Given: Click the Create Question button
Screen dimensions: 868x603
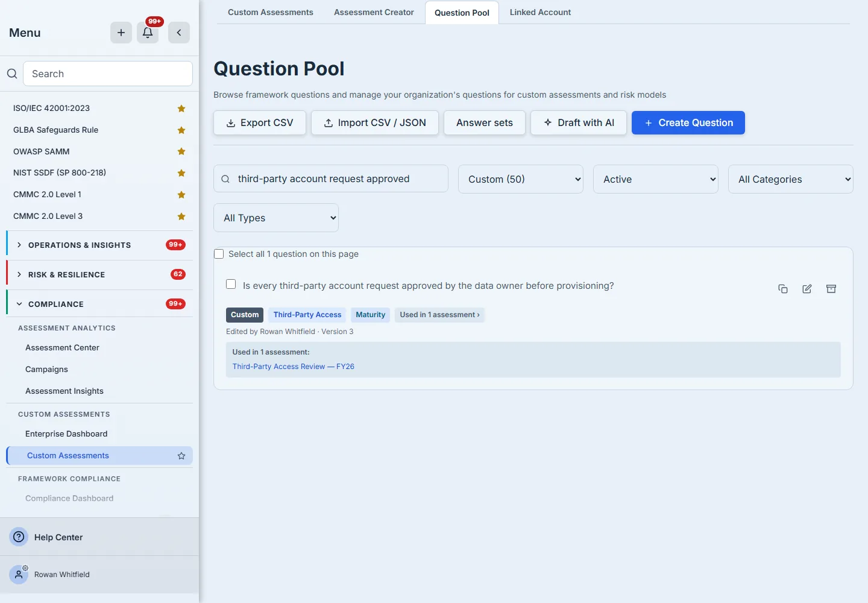Looking at the screenshot, I should (688, 123).
